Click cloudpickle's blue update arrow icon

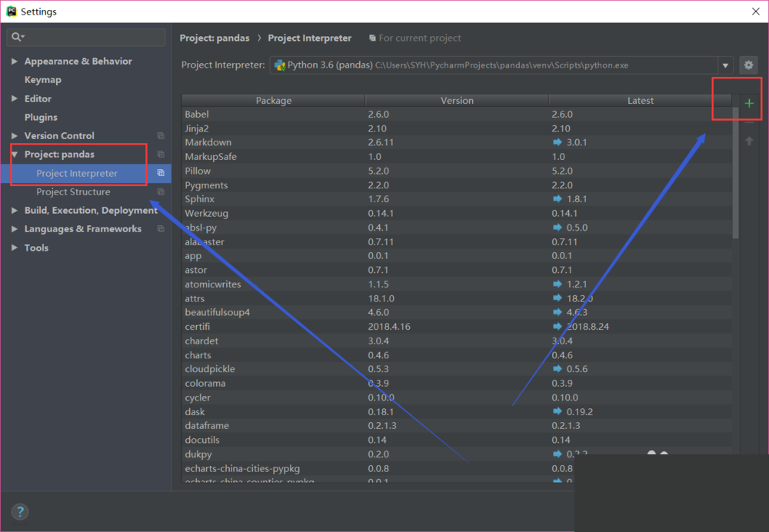[x=557, y=369]
